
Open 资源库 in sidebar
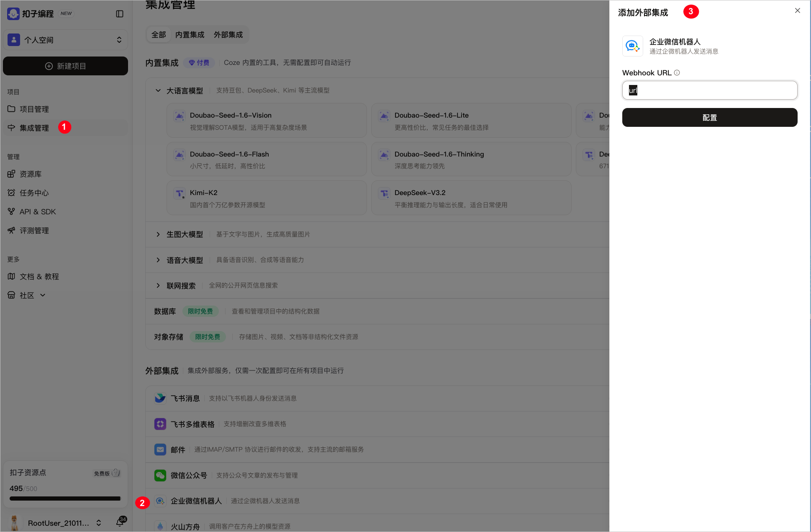[x=31, y=174]
